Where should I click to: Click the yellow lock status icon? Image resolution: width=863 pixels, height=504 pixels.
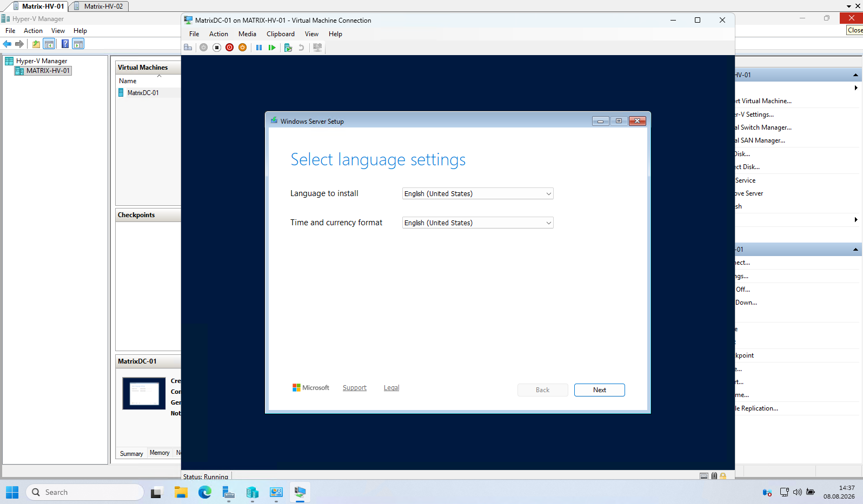(x=723, y=476)
